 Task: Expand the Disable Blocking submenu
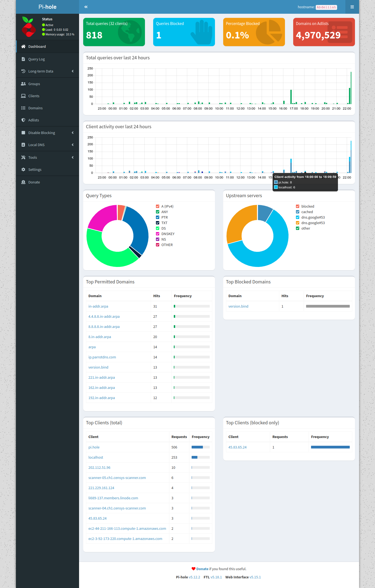tap(72, 133)
